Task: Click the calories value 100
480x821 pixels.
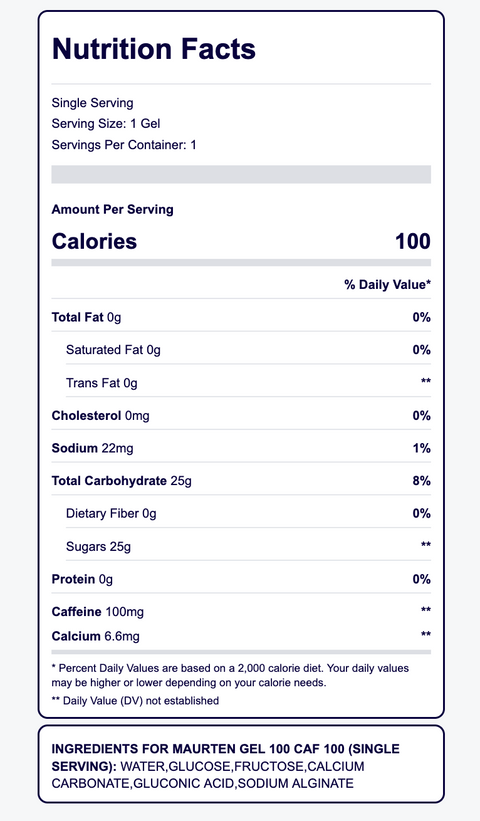Action: 412,241
